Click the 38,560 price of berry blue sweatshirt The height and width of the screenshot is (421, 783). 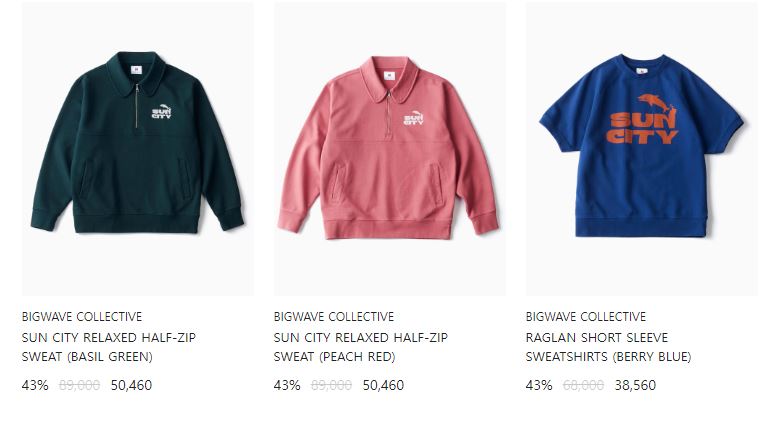click(635, 386)
